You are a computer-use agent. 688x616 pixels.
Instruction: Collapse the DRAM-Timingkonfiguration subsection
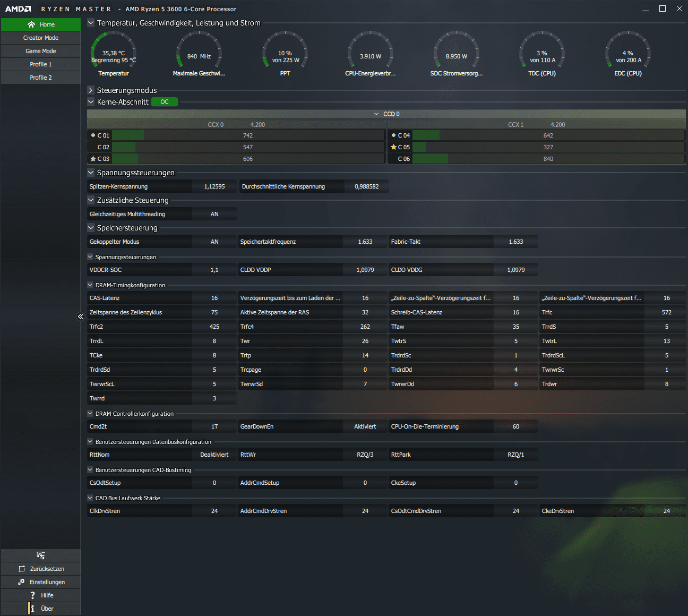(90, 285)
